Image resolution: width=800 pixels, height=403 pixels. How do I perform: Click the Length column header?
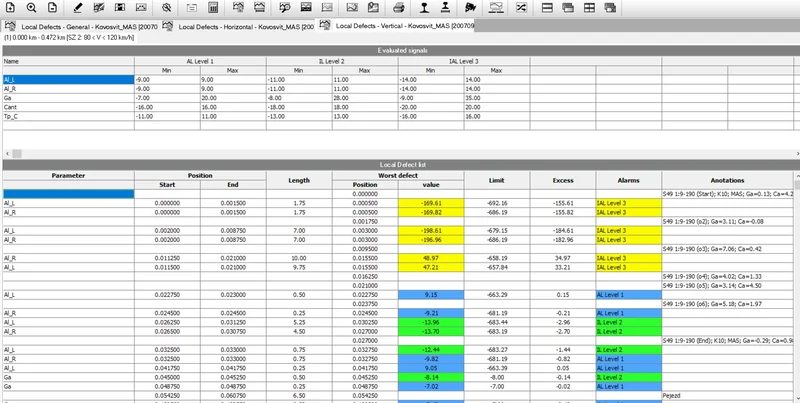[x=299, y=180]
